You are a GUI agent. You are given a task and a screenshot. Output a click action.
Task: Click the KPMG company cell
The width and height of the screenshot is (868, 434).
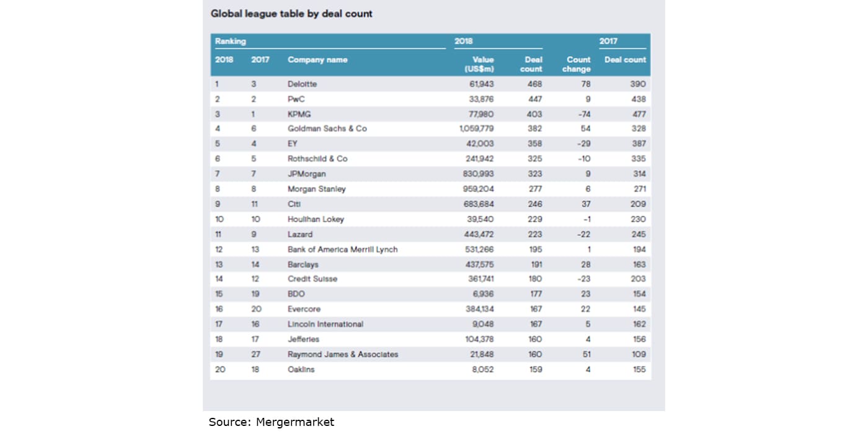tap(299, 114)
